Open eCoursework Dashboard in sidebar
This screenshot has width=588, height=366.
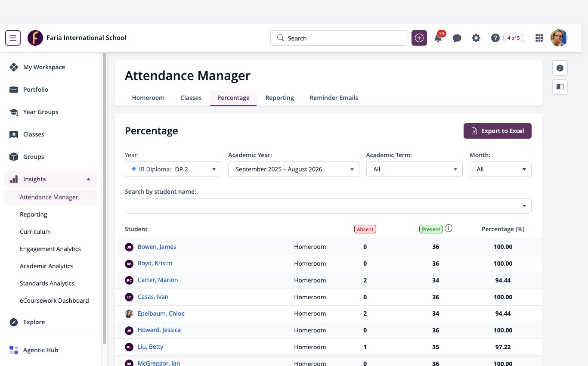coord(54,301)
